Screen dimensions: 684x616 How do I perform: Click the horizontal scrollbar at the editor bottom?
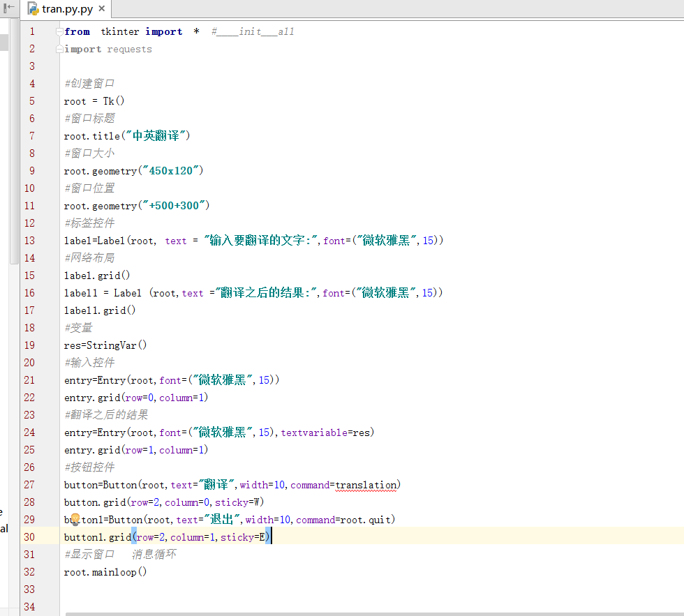[374, 614]
